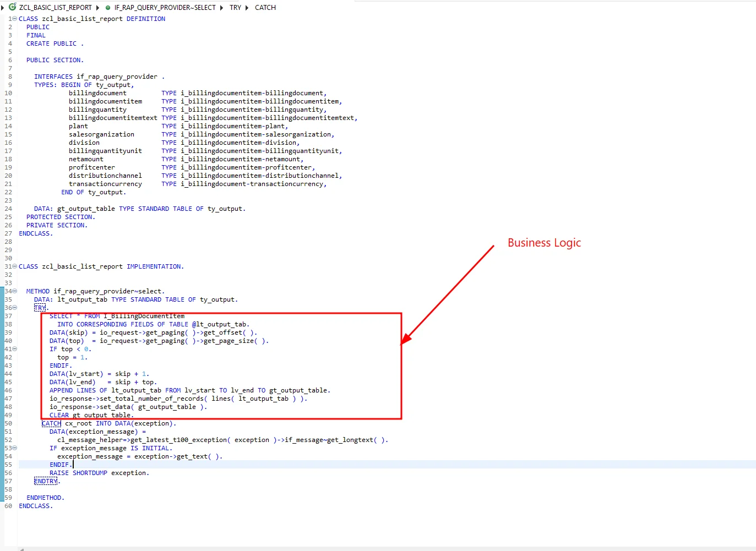Viewport: 756px width, 551px height.
Task: Open the ZCL_BASIC_LIST_REPORT breadcrumb segment
Action: pos(56,8)
